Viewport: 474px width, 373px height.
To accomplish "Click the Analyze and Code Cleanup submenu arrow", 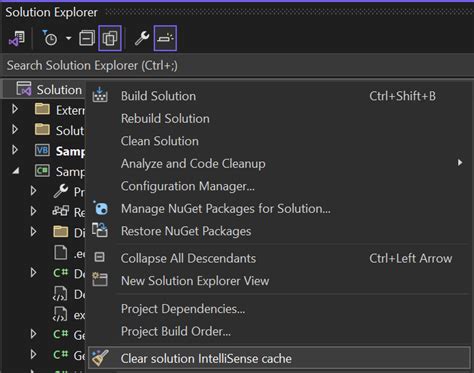I will pos(460,162).
